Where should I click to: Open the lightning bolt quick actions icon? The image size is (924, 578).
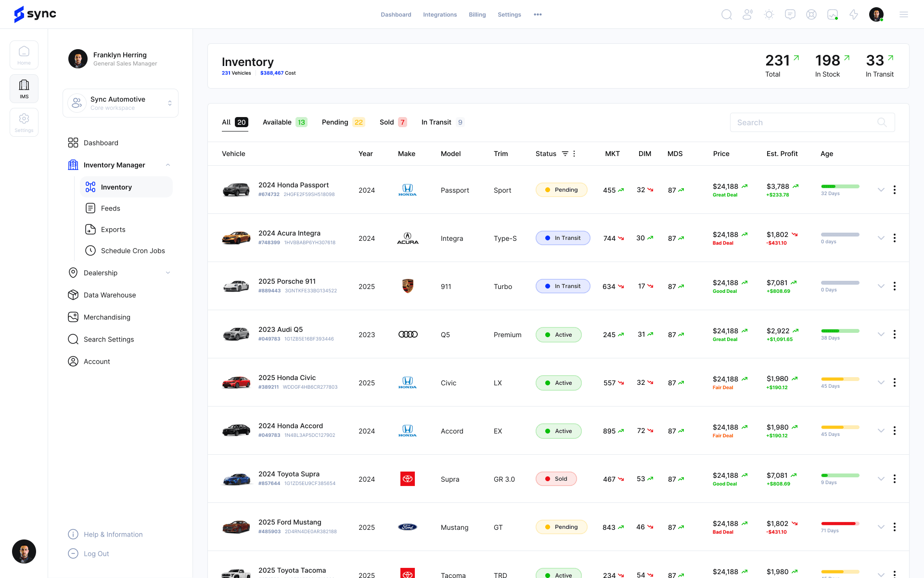click(854, 14)
